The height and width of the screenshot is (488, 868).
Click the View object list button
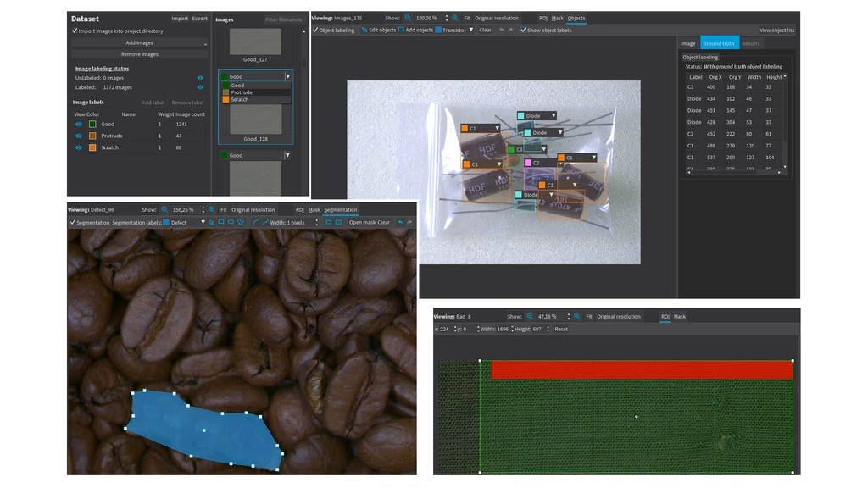click(x=776, y=30)
